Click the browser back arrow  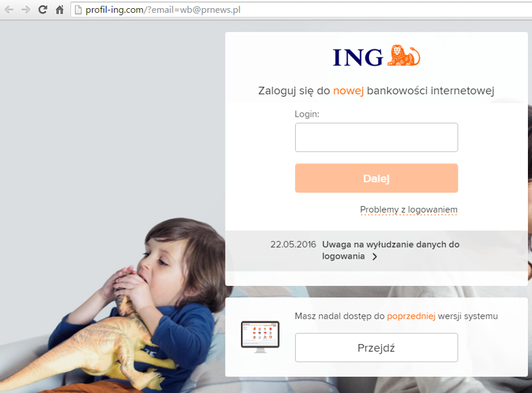point(9,9)
